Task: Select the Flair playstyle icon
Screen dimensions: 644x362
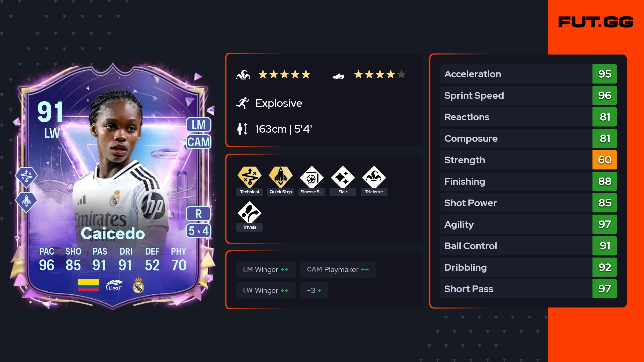Action: pyautogui.click(x=343, y=177)
